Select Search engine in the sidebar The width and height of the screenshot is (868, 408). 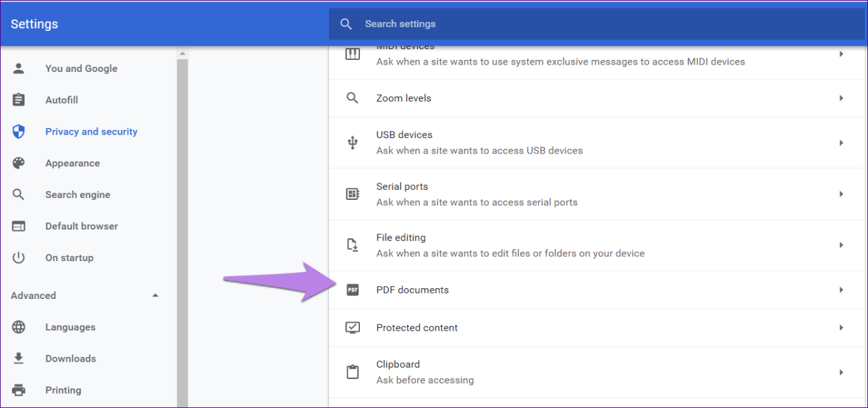click(x=77, y=195)
